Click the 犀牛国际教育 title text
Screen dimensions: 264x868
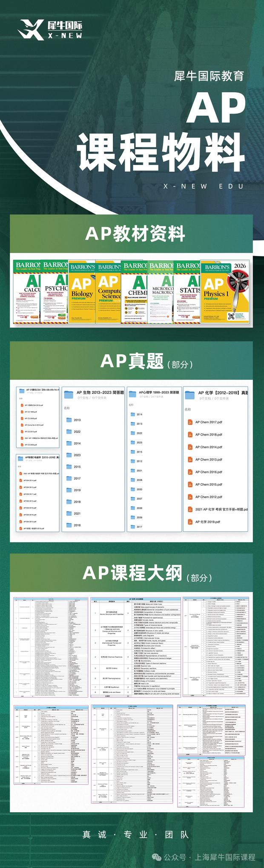(209, 76)
